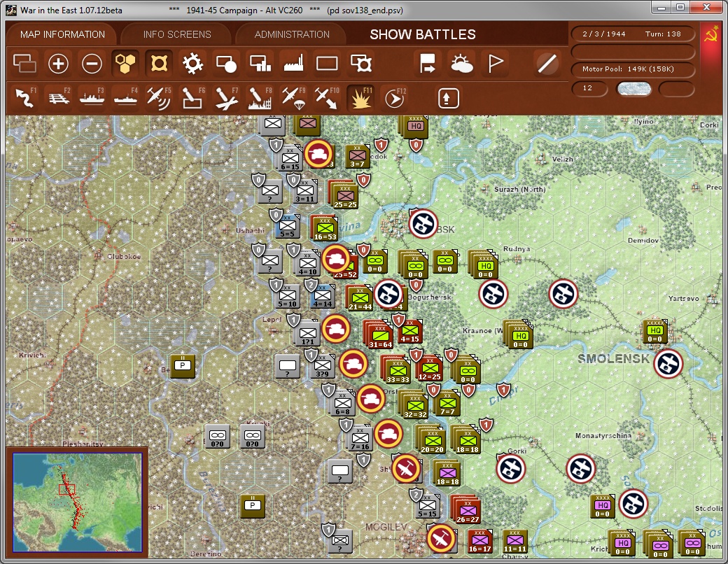728x564 pixels.
Task: Select the F8 bomb city icon
Action: coord(260,98)
